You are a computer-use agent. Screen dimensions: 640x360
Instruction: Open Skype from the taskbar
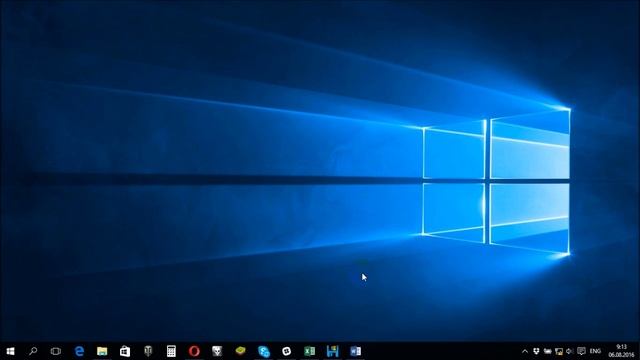click(x=264, y=351)
